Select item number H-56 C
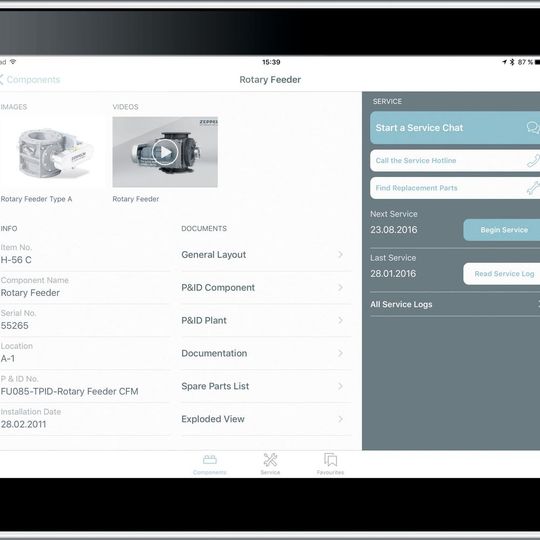Viewport: 540px width, 540px height. tap(16, 260)
